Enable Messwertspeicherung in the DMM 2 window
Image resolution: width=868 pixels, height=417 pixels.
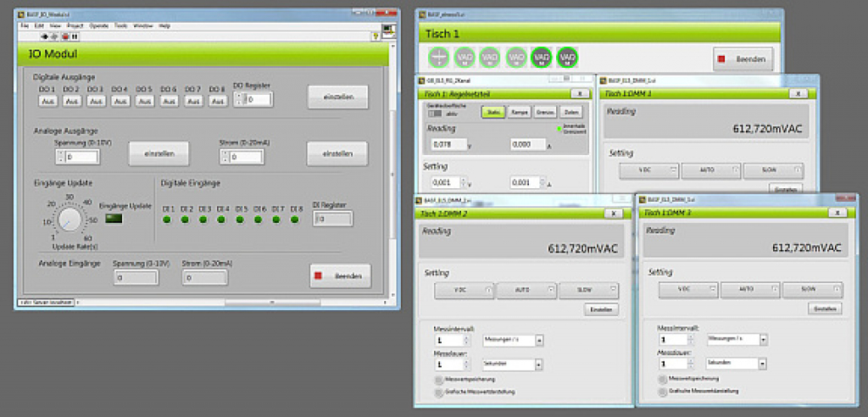pos(438,381)
